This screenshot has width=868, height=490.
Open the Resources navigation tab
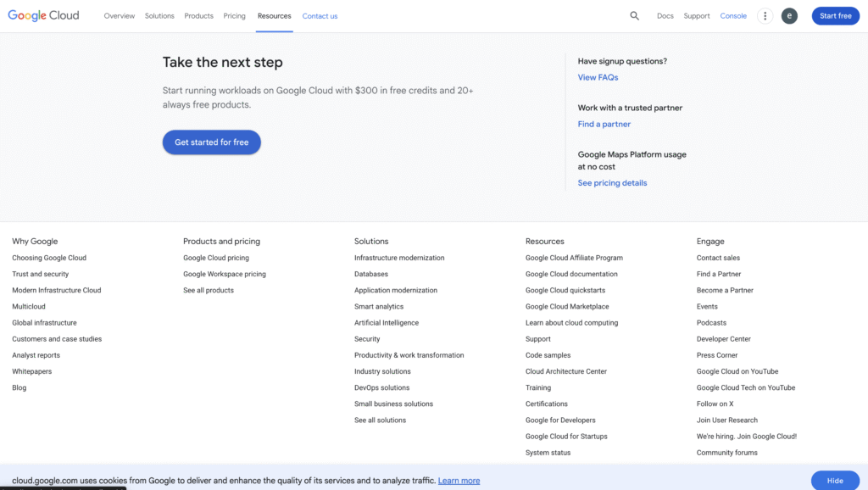click(x=274, y=16)
